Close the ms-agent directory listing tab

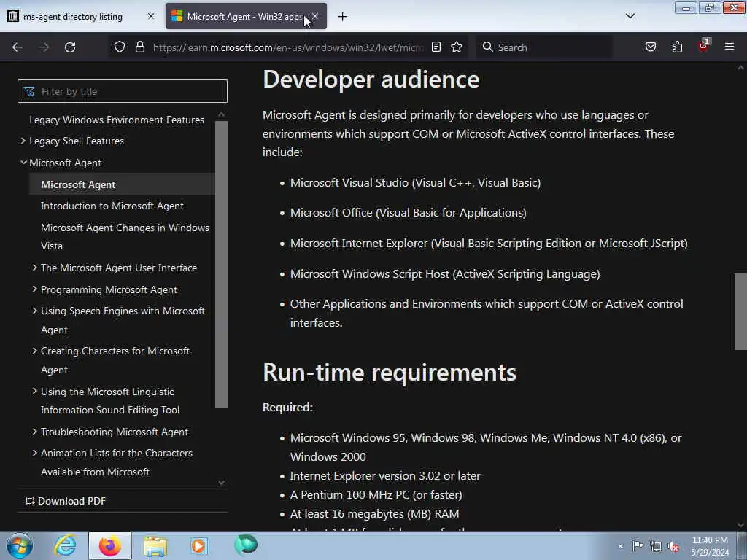coord(151,16)
